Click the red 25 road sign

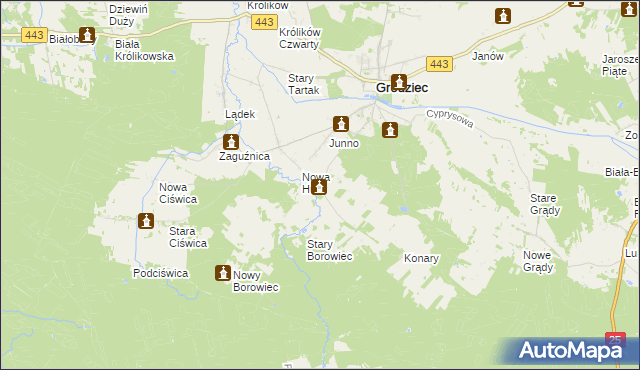click(615, 340)
